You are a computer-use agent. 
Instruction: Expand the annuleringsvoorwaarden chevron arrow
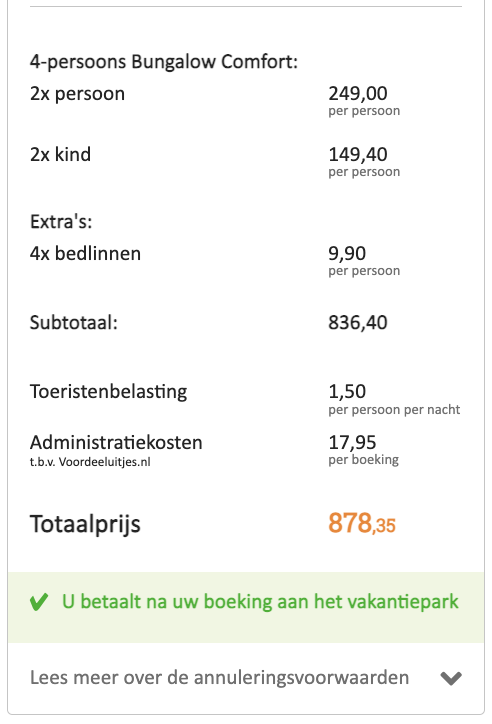(x=451, y=678)
